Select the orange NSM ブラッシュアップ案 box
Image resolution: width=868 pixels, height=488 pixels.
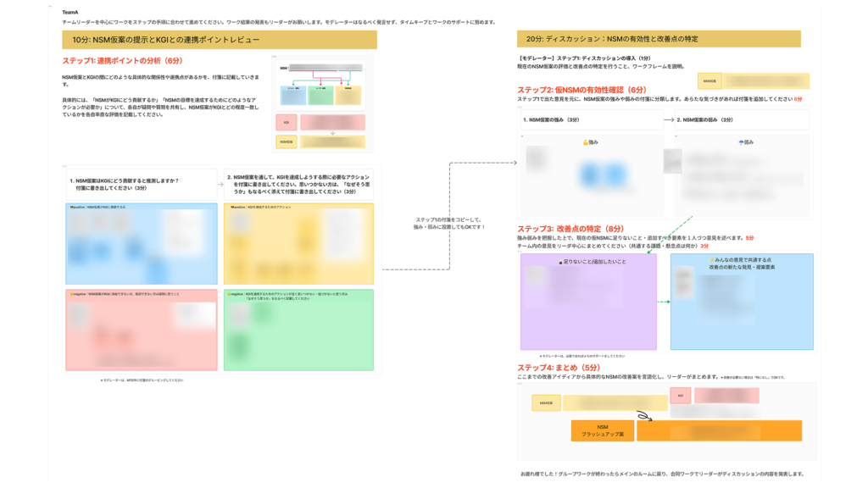click(602, 430)
